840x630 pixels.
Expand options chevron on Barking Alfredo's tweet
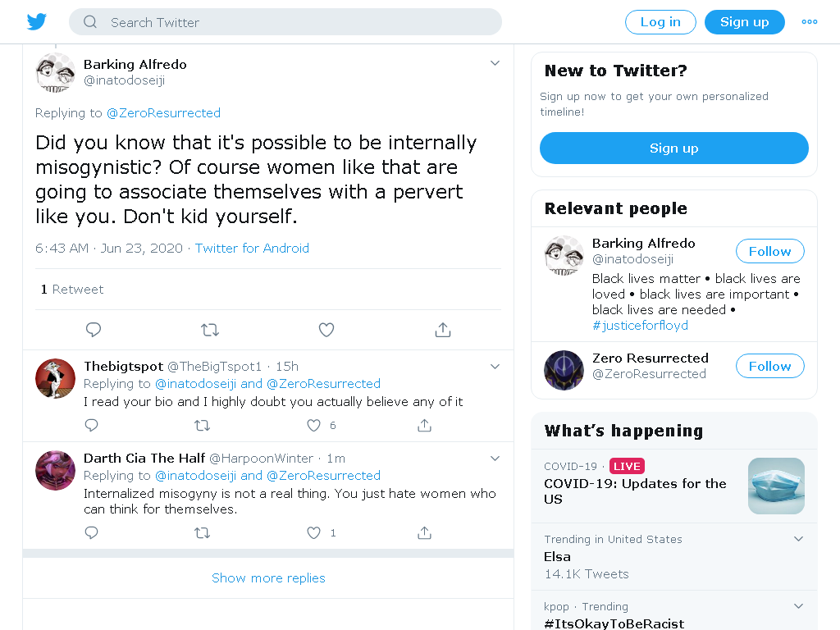495,63
